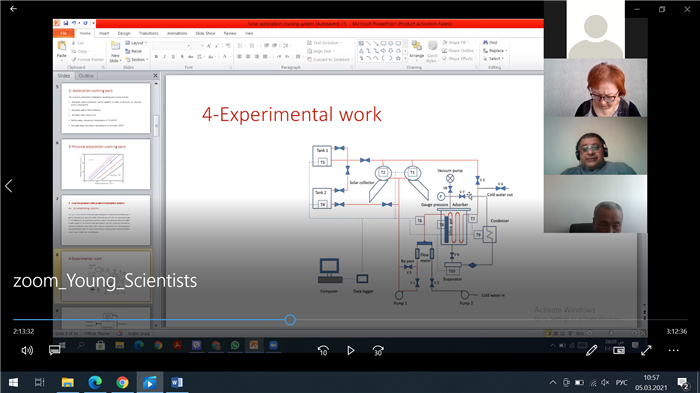This screenshot has width=700, height=393.
Task: Switch to mini view mode
Action: 619,351
